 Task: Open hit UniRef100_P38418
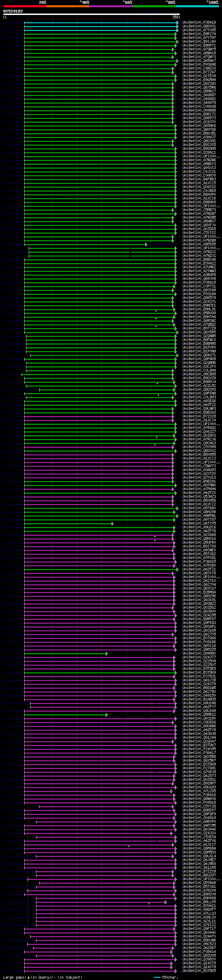[x=199, y=23]
